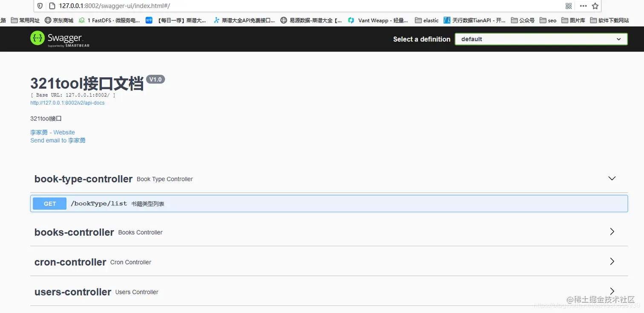This screenshot has height=313, width=644.
Task: Open the 易源数据-菜谱大全 bookmark
Action: click(311, 20)
